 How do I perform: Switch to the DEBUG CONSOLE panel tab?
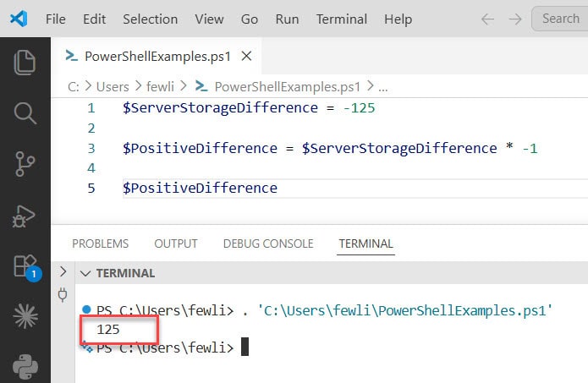(x=268, y=243)
